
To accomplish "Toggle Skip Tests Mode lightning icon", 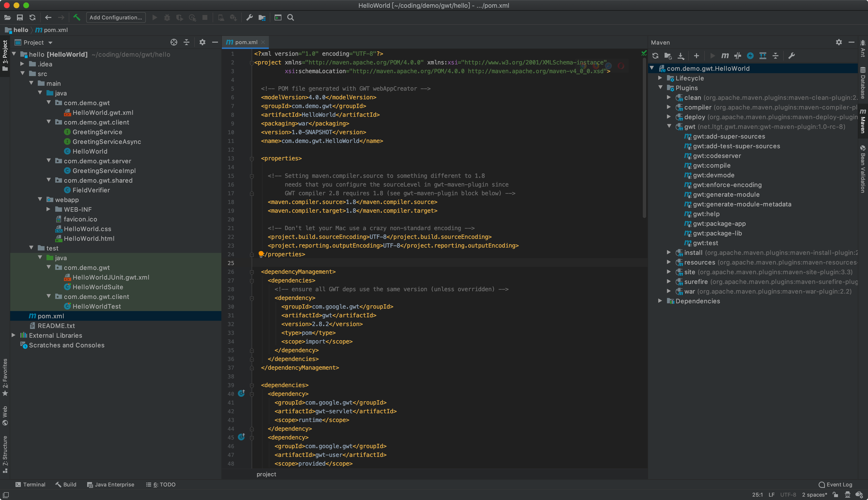I will (750, 56).
